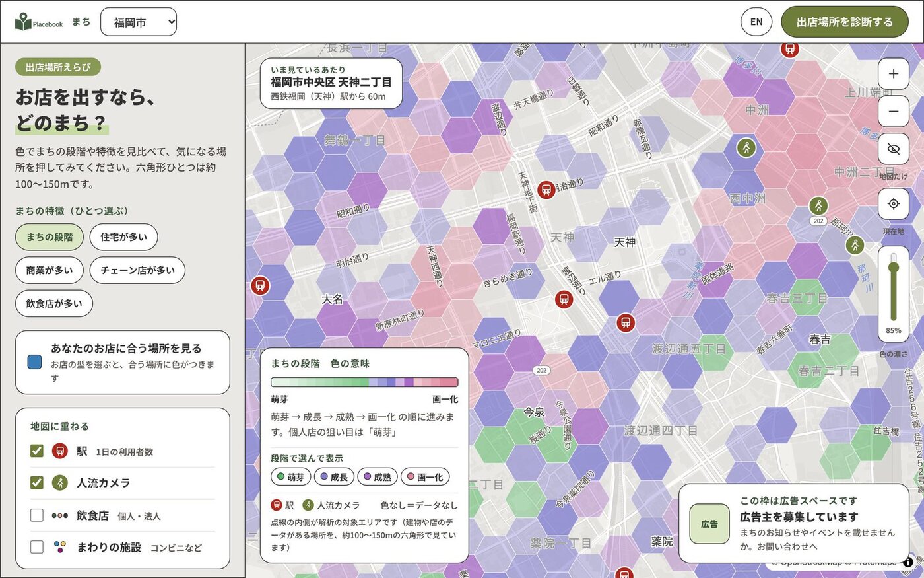This screenshot has height=578, width=924.
Task: Toggle the 萌芽 stage filter chip
Action: pos(290,476)
